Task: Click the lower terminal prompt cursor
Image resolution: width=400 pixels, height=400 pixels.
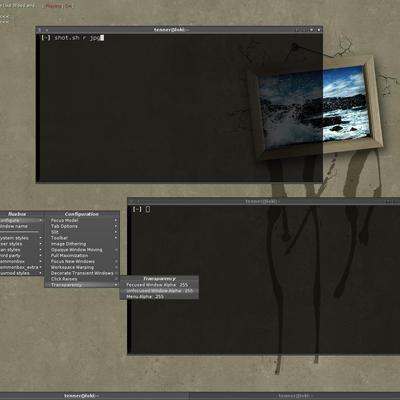Action: pos(148,209)
